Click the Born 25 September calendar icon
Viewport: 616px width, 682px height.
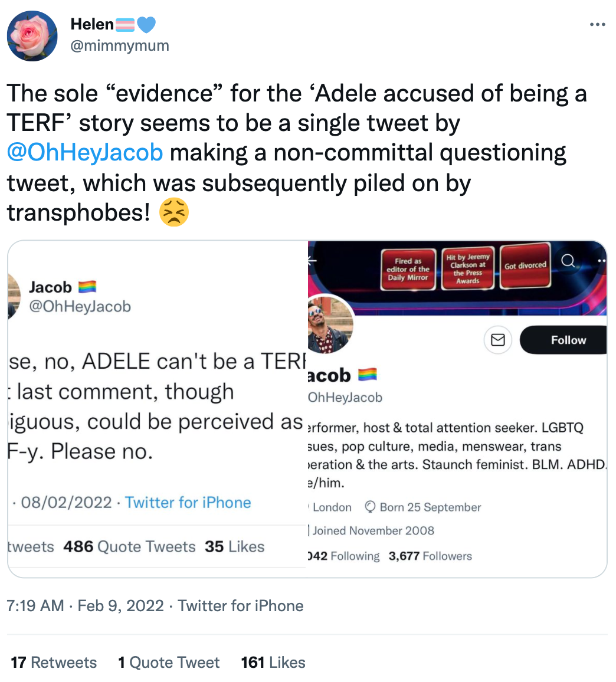pos(371,507)
